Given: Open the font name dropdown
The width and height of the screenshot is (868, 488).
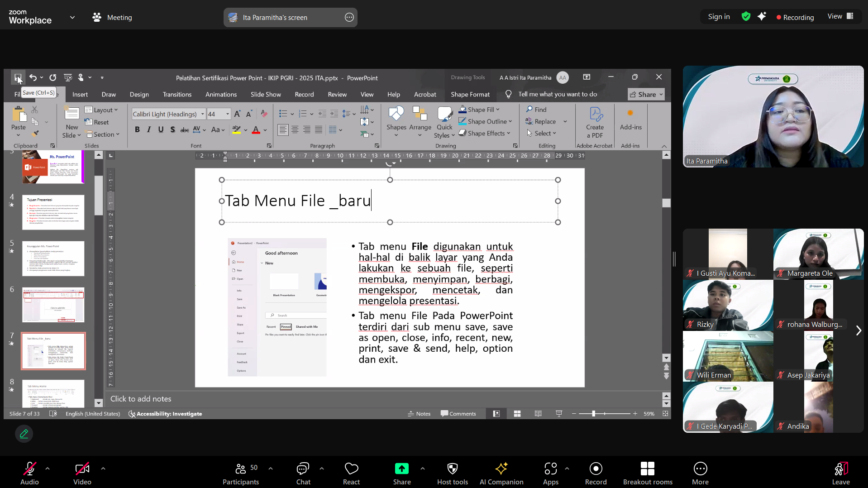Looking at the screenshot, I should click(203, 114).
